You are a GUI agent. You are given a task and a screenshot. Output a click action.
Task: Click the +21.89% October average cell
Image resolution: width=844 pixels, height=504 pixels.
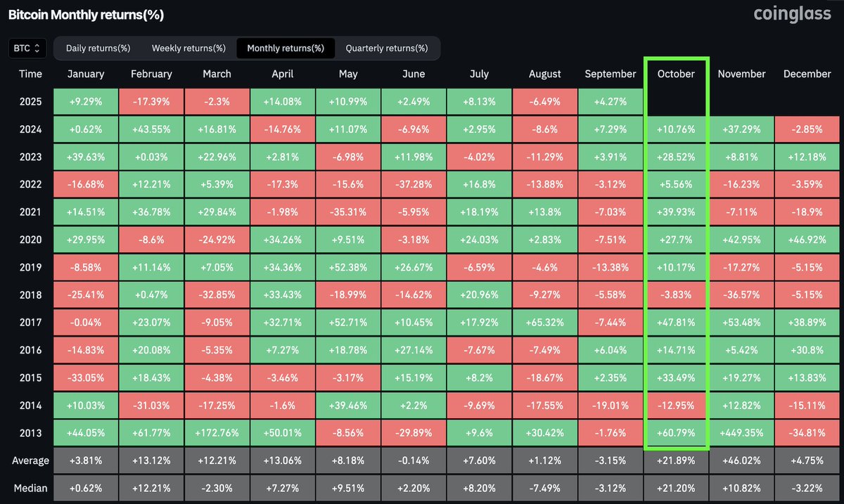point(676,460)
